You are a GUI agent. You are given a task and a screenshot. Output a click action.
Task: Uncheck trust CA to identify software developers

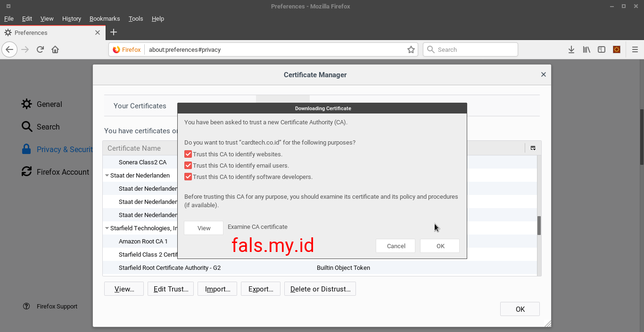pyautogui.click(x=188, y=177)
